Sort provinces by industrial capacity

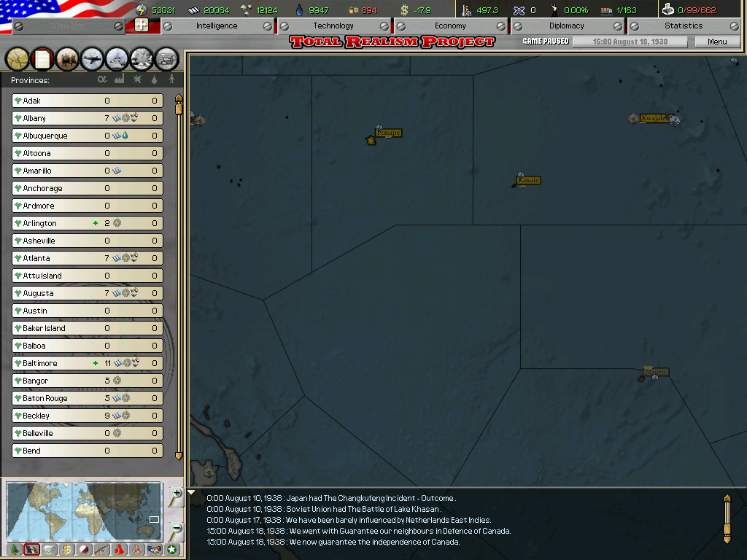[119, 79]
